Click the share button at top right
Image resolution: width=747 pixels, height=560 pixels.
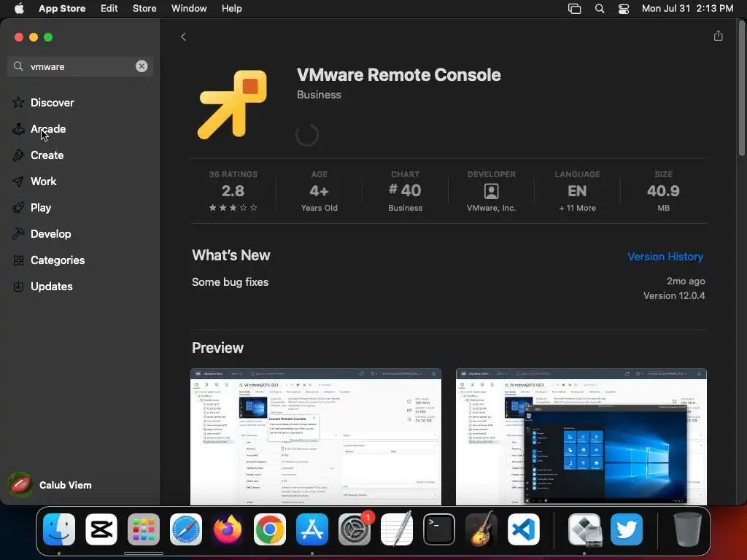(719, 36)
